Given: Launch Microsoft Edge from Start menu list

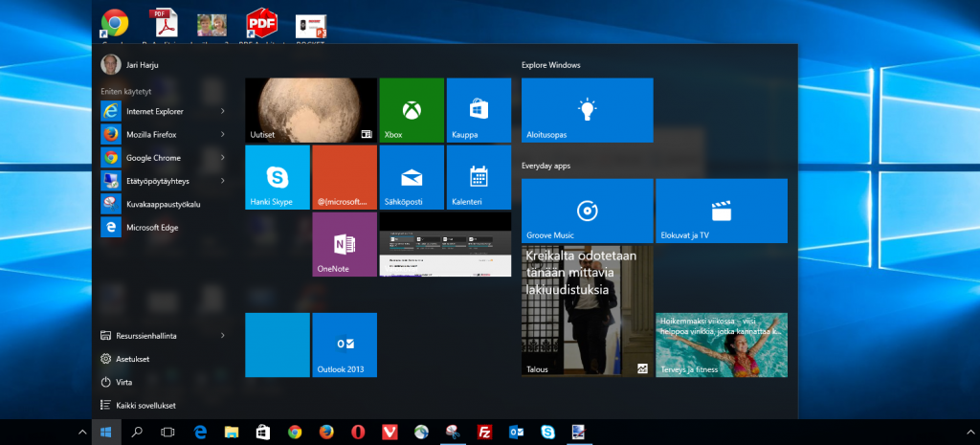Looking at the screenshot, I should pyautogui.click(x=163, y=228).
